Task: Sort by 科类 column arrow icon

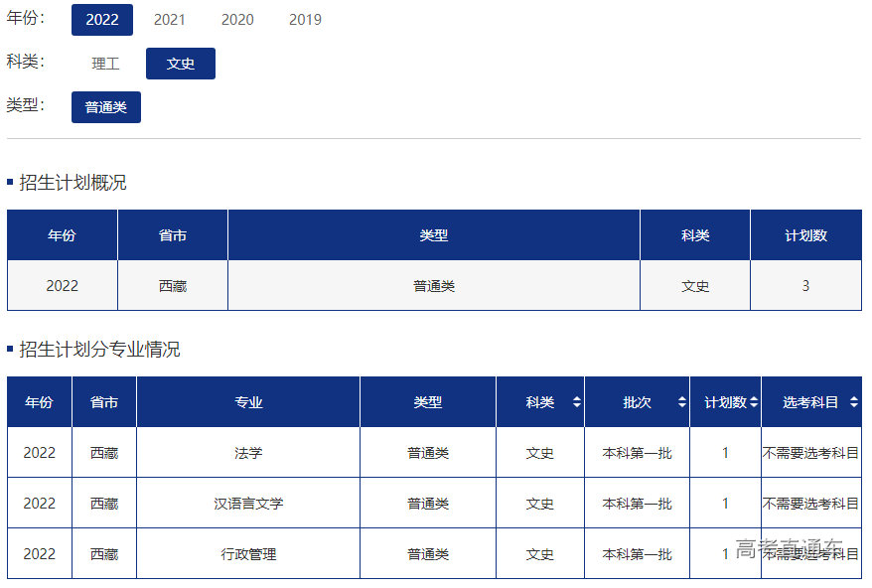Action: coord(577,402)
